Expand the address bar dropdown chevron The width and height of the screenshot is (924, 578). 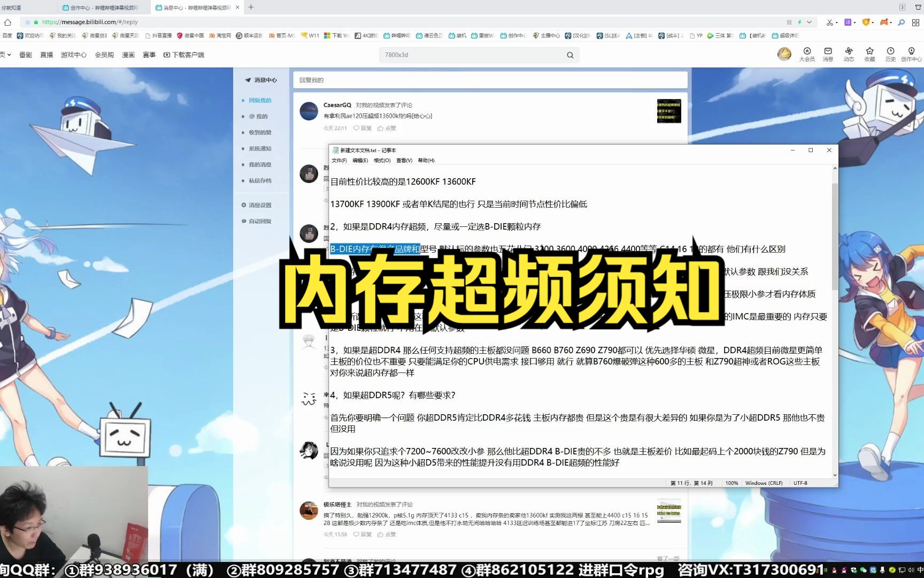tap(810, 22)
